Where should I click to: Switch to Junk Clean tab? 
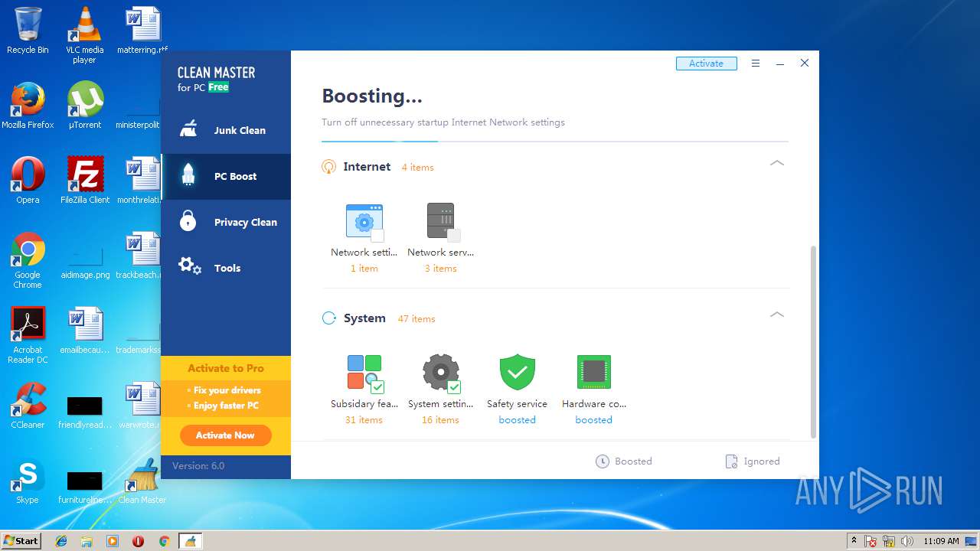pyautogui.click(x=226, y=131)
